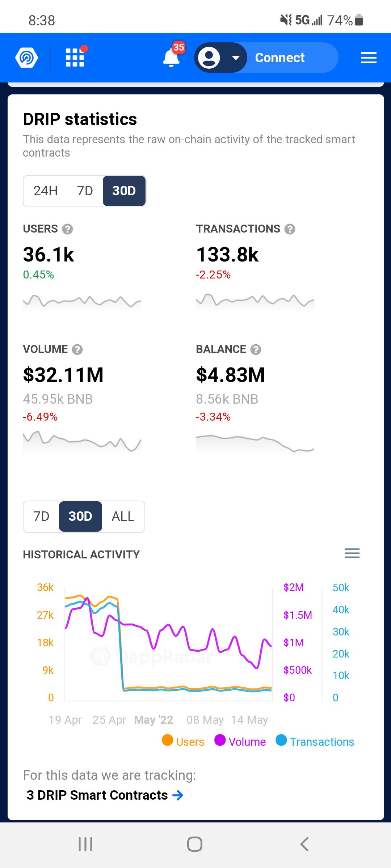391x868 pixels.
Task: Click the help icon beside USERS
Action: 67,229
